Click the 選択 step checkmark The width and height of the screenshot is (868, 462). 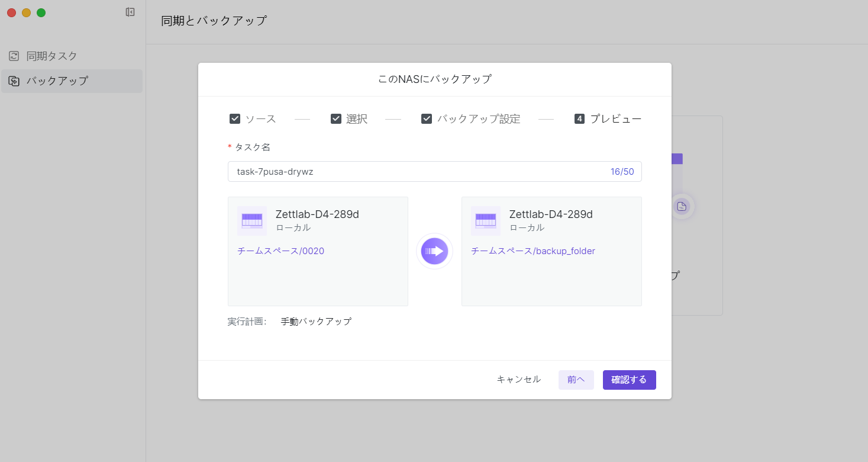(x=335, y=119)
